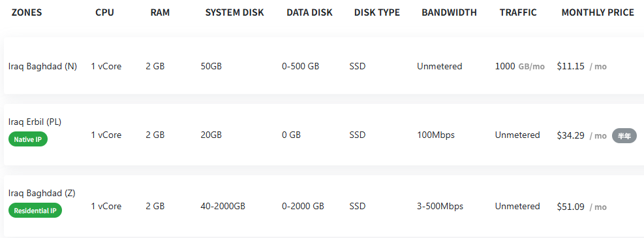Click the MONTHLY PRICE column header
644x238 pixels.
[x=598, y=12]
